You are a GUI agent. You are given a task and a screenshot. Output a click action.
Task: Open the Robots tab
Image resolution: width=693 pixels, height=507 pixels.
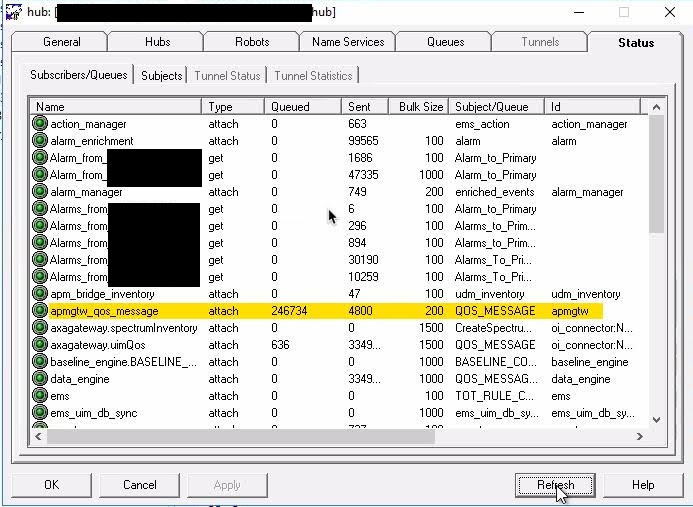point(252,42)
